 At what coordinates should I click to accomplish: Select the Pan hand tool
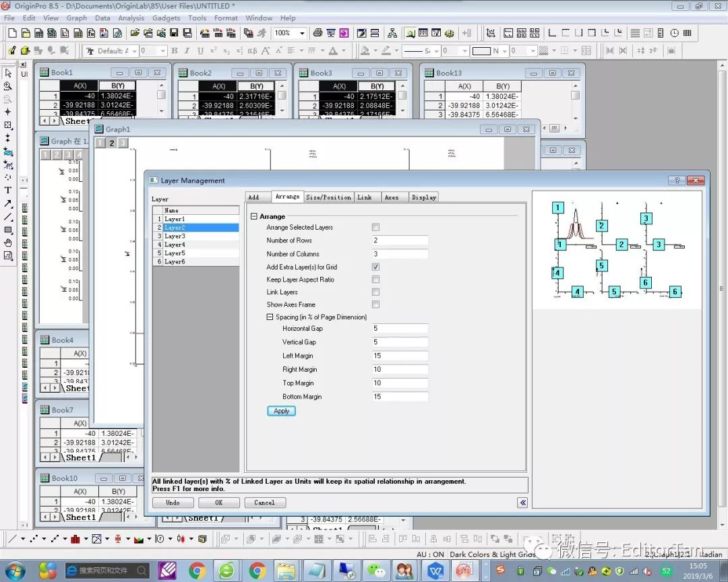(x=8, y=243)
